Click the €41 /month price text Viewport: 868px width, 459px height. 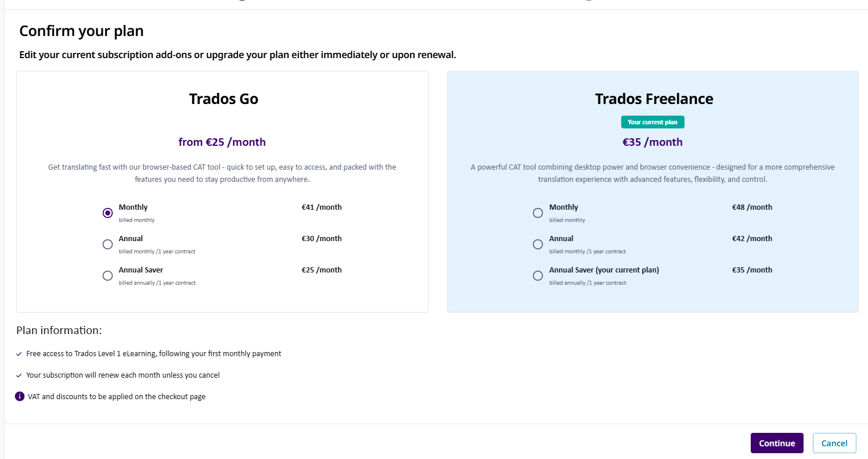pyautogui.click(x=322, y=207)
